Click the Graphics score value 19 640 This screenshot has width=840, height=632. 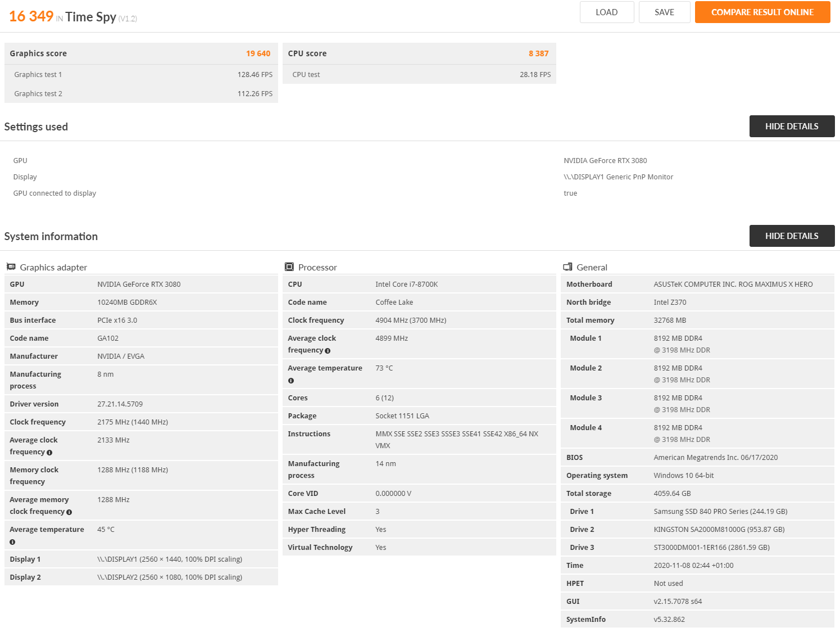[258, 53]
